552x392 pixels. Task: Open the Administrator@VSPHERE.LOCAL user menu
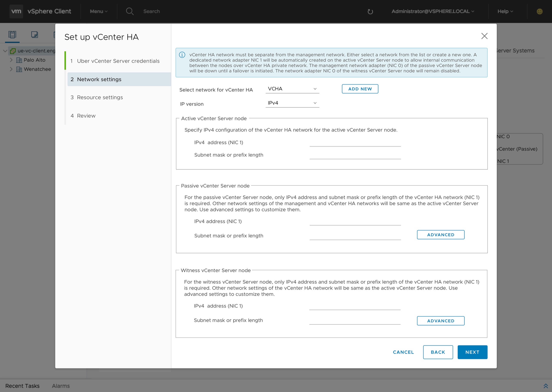(433, 11)
